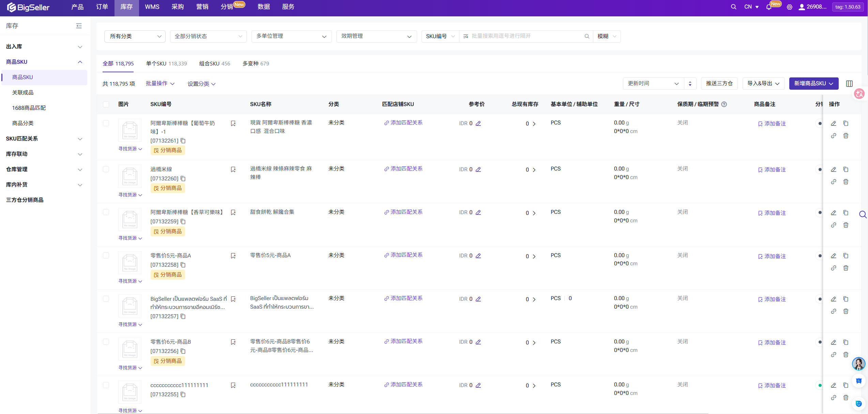Click the notification bell icon
This screenshot has width=868, height=414.
pos(768,7)
